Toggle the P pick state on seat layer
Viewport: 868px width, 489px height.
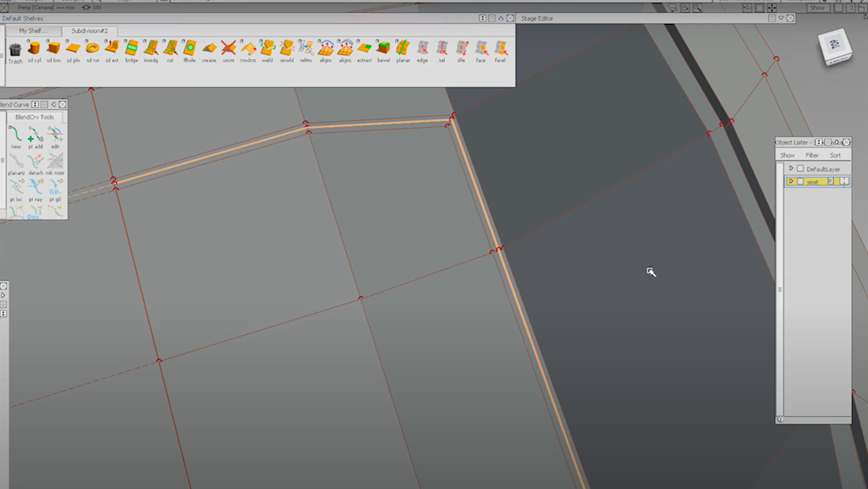pos(831,181)
